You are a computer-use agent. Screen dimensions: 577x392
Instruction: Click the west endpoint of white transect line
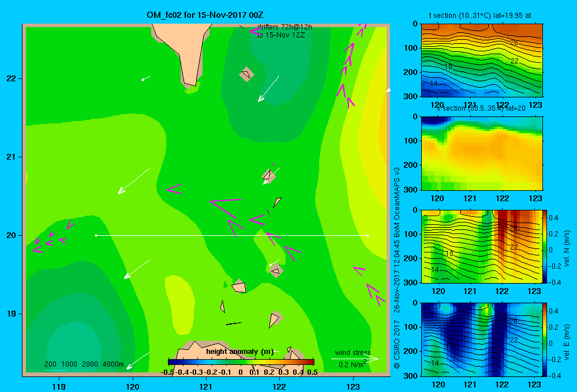click(96, 235)
